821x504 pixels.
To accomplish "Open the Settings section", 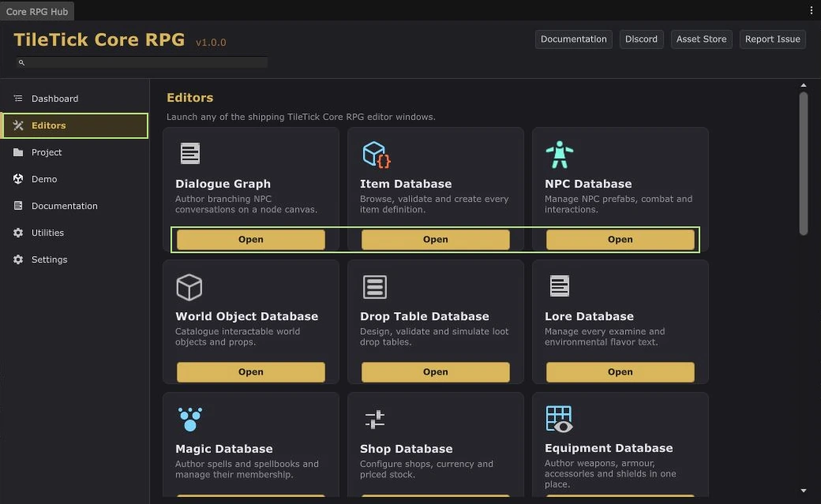I will [x=74, y=259].
